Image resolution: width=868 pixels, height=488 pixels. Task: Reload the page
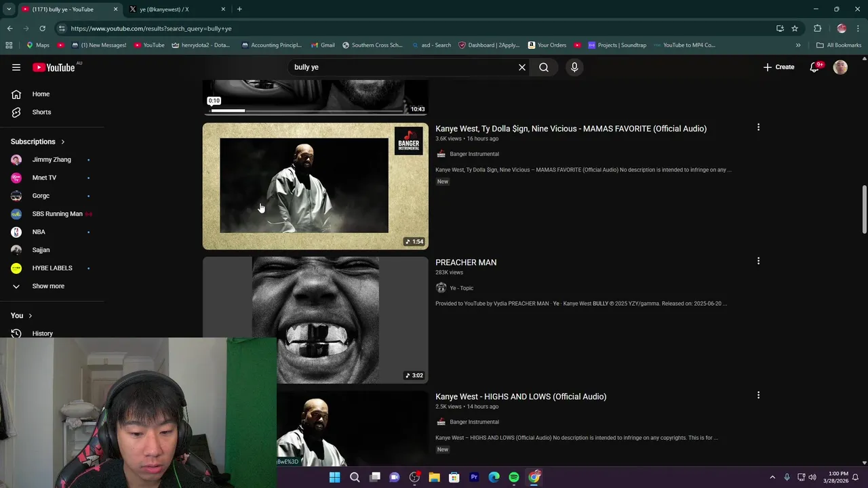(x=42, y=28)
